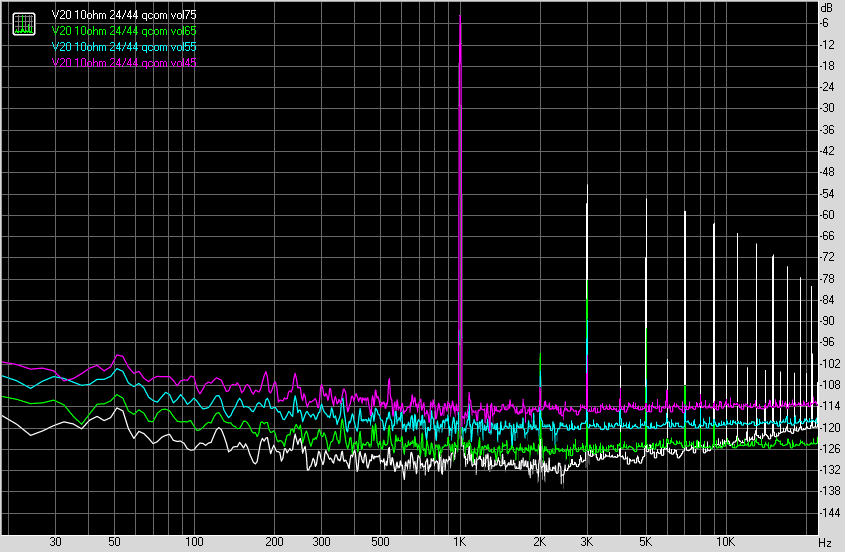The height and width of the screenshot is (552, 845).
Task: Select legend entry 'V20 10ohm 24/44 qcom vol65'
Action: coord(124,31)
